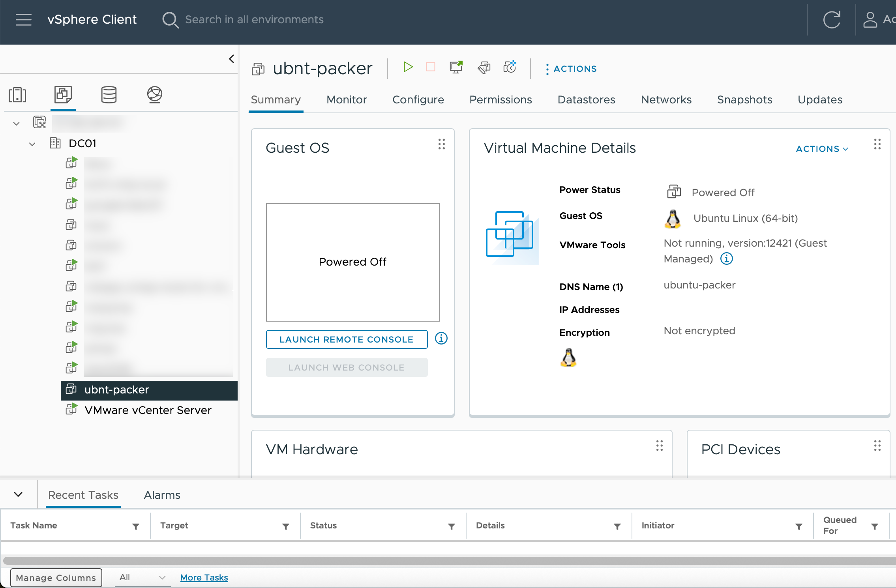The image size is (896, 588).
Task: Open the More Tasks link
Action: coord(204,577)
